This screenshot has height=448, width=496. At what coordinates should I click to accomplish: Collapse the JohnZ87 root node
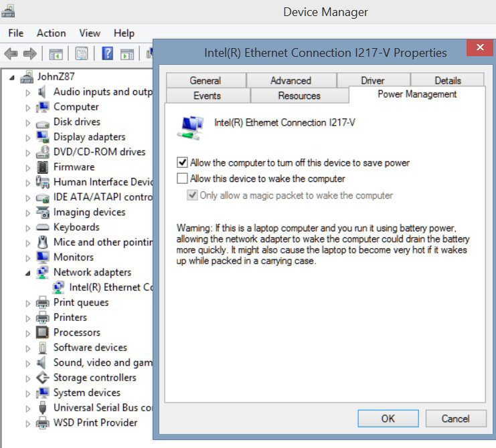(11, 78)
